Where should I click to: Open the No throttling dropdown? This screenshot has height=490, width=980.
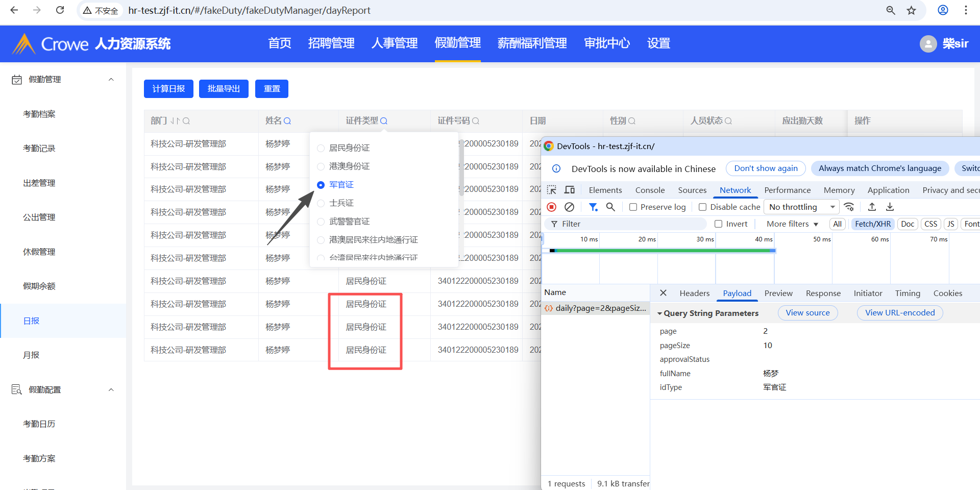(x=801, y=207)
